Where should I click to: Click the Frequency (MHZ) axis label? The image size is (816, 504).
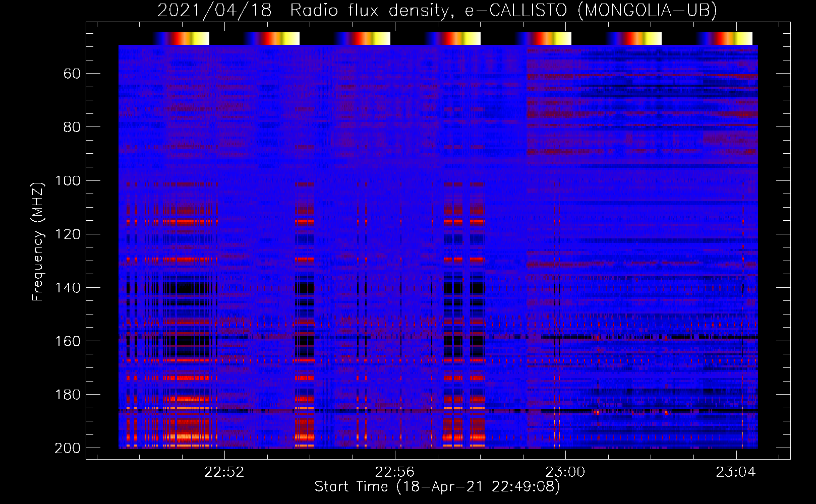38,241
